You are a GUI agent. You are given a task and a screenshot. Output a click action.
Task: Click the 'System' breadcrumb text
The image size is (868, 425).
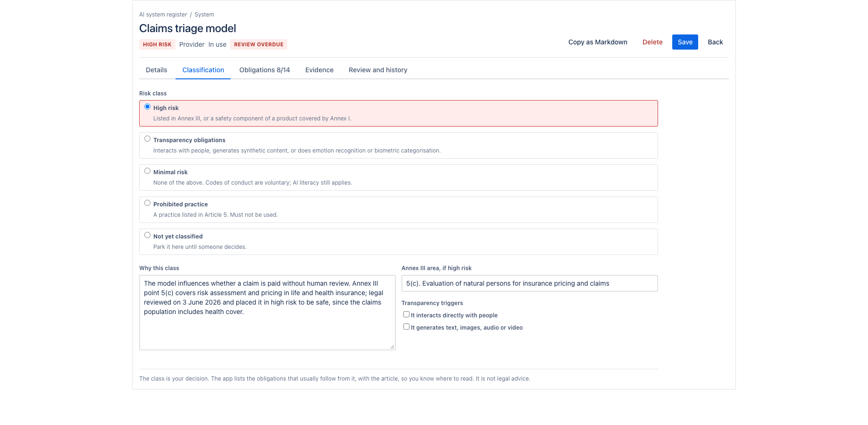point(204,15)
